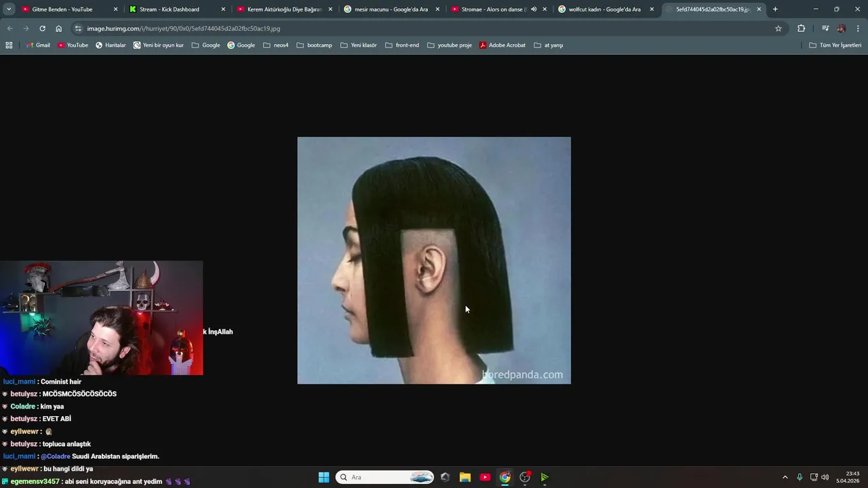Expand the bootcamp bookmark folder
868x488 pixels.
(314, 45)
